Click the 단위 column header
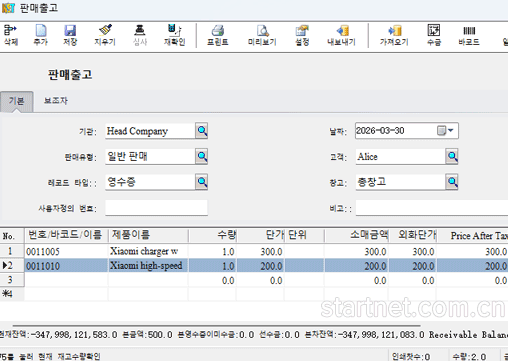Viewport: 508px width, 361px height. pyautogui.click(x=304, y=235)
